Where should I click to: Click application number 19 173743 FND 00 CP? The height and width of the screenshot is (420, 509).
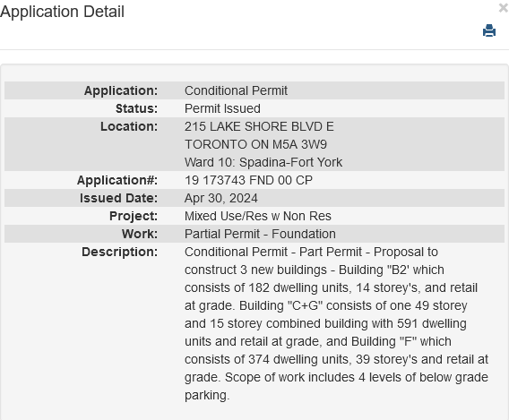click(x=248, y=180)
